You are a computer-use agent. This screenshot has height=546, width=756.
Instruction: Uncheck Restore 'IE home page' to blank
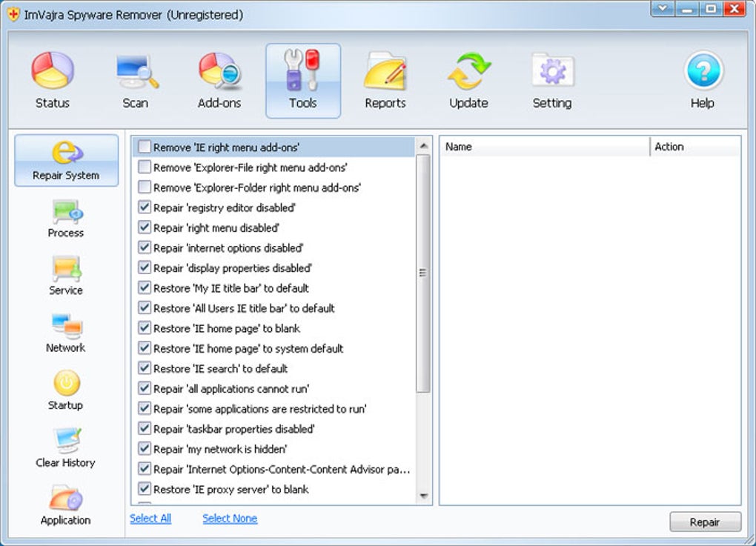(x=145, y=327)
